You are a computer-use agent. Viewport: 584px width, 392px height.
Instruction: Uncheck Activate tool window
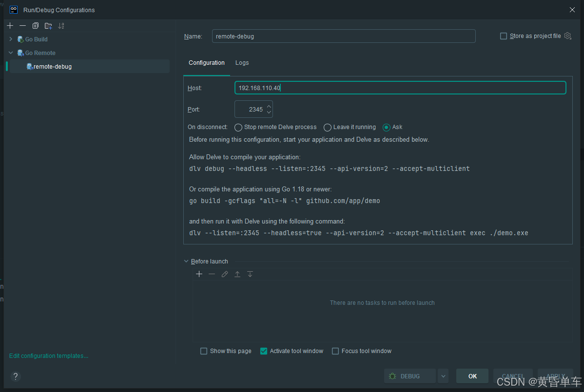click(264, 351)
